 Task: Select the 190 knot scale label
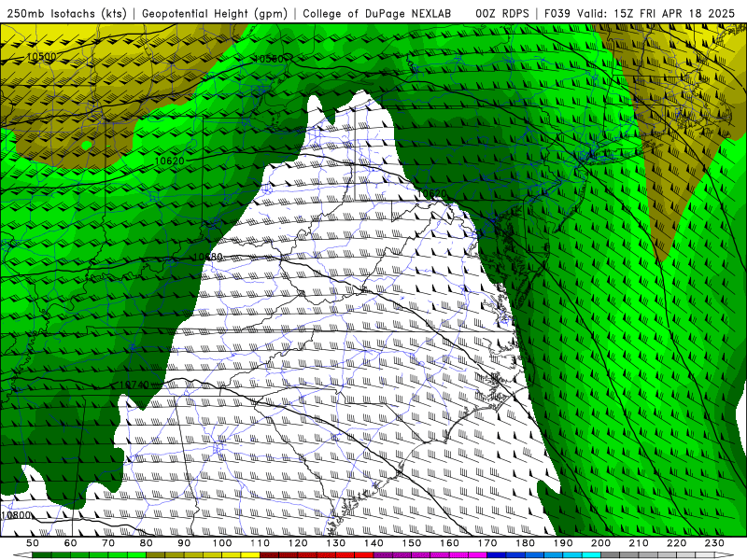[x=563, y=543]
